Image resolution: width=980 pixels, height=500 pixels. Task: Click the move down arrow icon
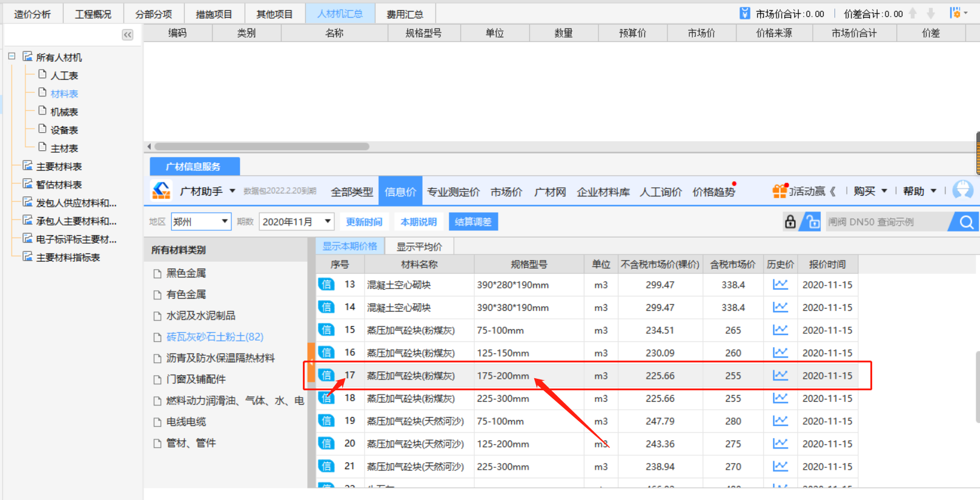click(931, 13)
